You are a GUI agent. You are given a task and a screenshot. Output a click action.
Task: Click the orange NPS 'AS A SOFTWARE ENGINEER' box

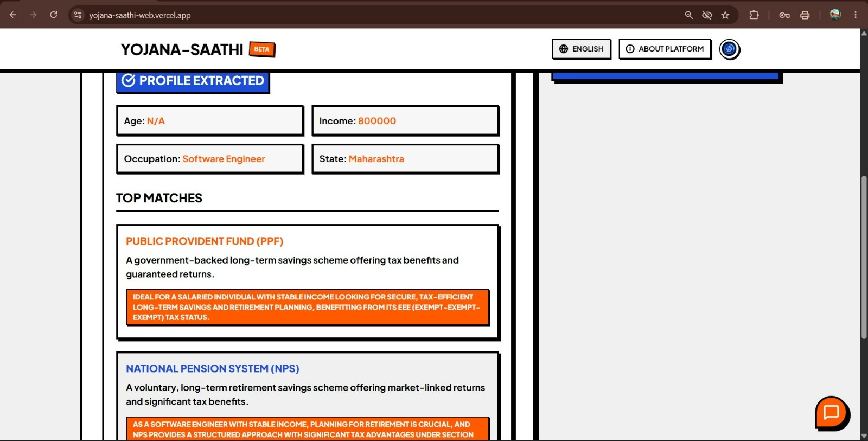tap(308, 429)
